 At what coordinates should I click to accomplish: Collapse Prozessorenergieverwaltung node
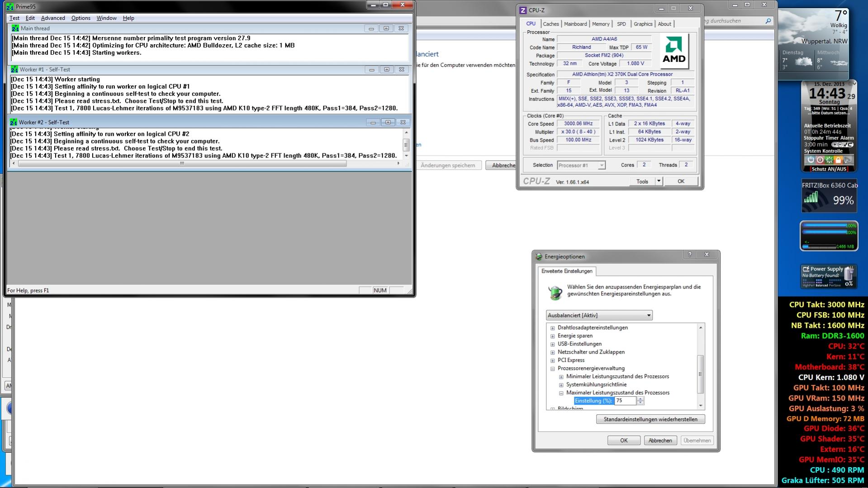tap(552, 369)
